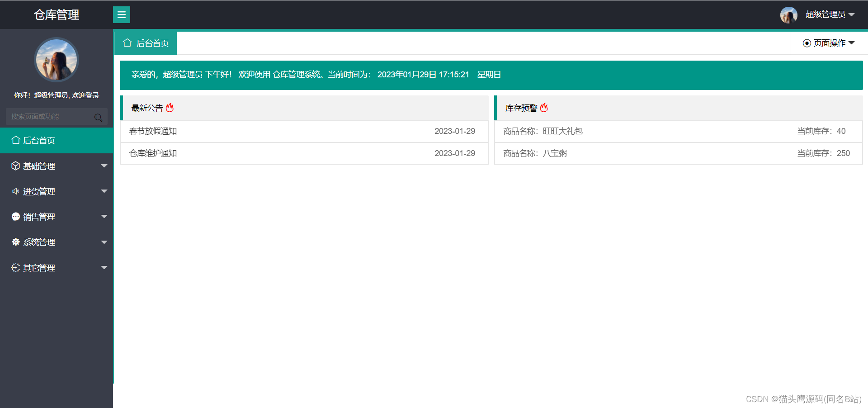
Task: Click the welcome banner greeting text
Action: point(316,75)
